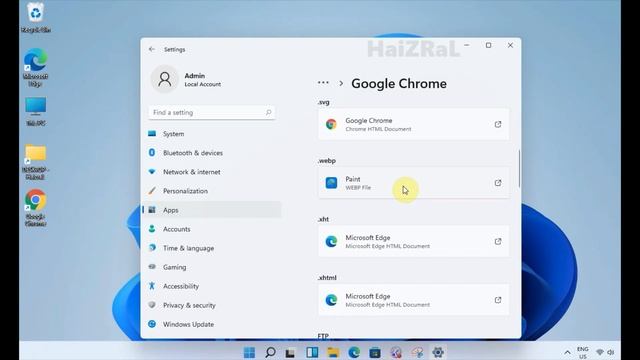Open File Explorer from the taskbar

click(333, 352)
